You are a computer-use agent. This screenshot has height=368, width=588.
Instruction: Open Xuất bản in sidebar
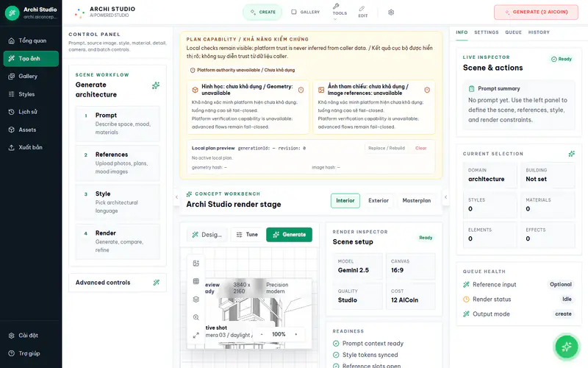point(31,148)
